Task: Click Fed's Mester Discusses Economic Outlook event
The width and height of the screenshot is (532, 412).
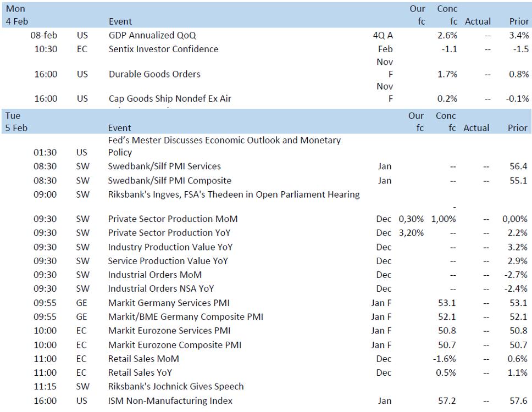Action: pyautogui.click(x=224, y=146)
